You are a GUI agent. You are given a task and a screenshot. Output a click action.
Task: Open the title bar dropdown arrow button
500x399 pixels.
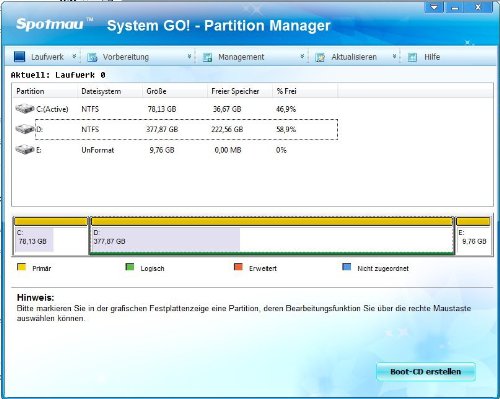pos(434,7)
